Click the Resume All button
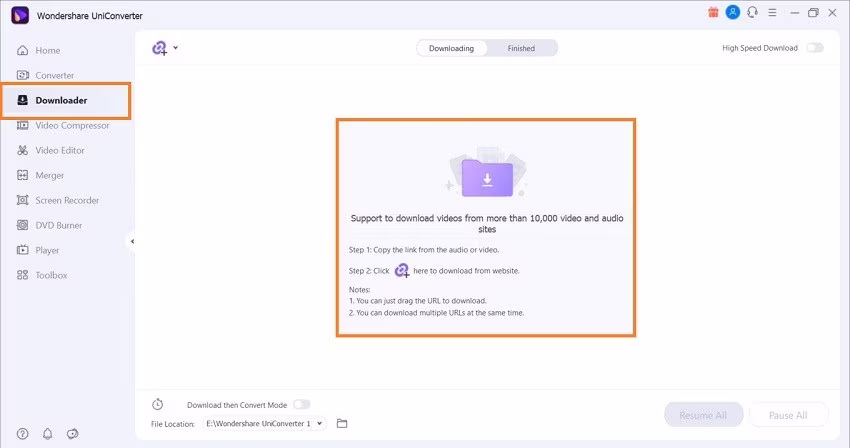This screenshot has width=850, height=448. [x=703, y=415]
